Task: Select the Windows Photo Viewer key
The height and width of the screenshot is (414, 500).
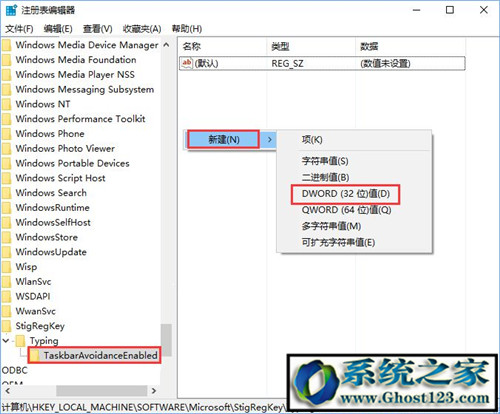Action: (65, 148)
